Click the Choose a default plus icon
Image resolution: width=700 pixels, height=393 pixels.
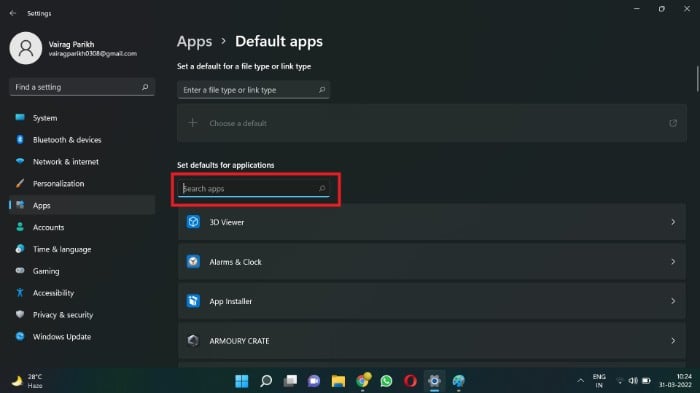[x=192, y=123]
